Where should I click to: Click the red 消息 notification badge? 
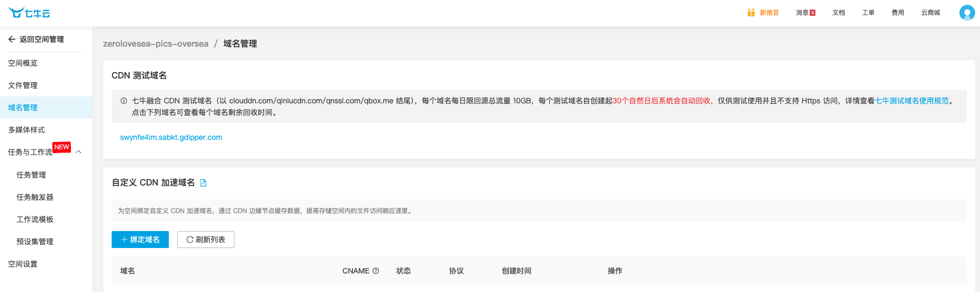(x=813, y=13)
